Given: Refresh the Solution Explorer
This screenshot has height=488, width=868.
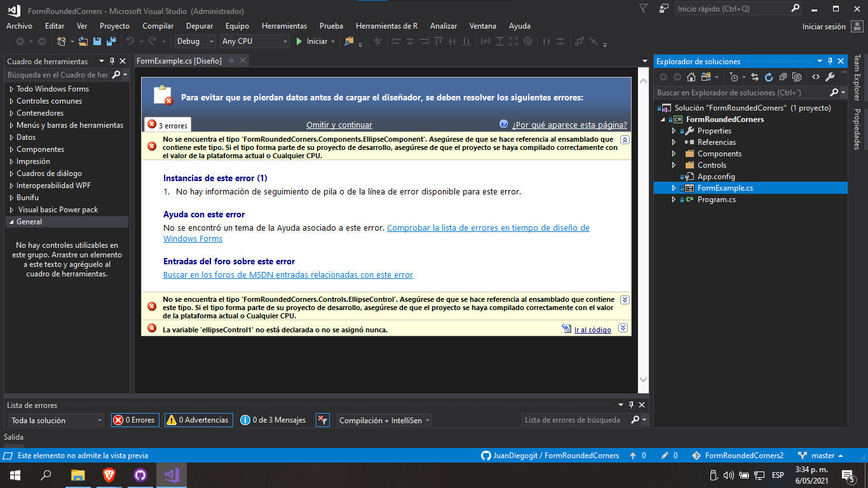Looking at the screenshot, I should pos(770,77).
